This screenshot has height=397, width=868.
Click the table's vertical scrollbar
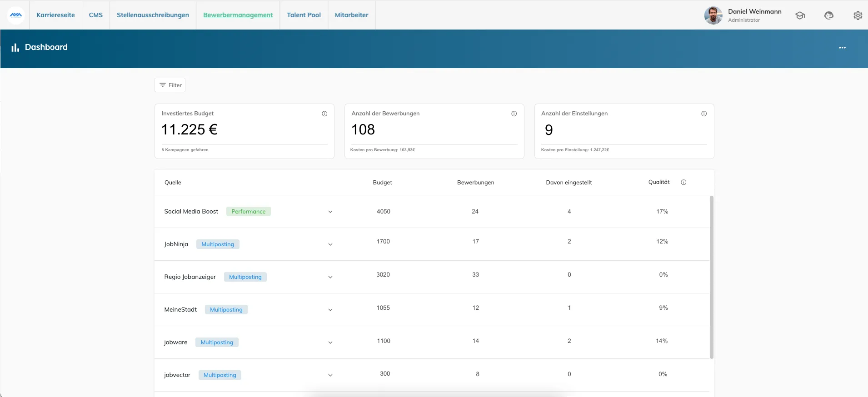tap(712, 277)
